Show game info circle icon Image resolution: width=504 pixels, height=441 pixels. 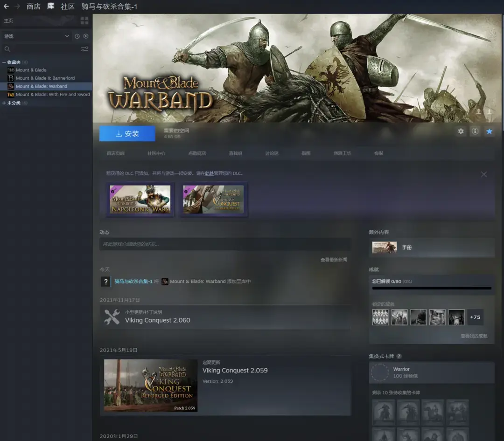(475, 131)
